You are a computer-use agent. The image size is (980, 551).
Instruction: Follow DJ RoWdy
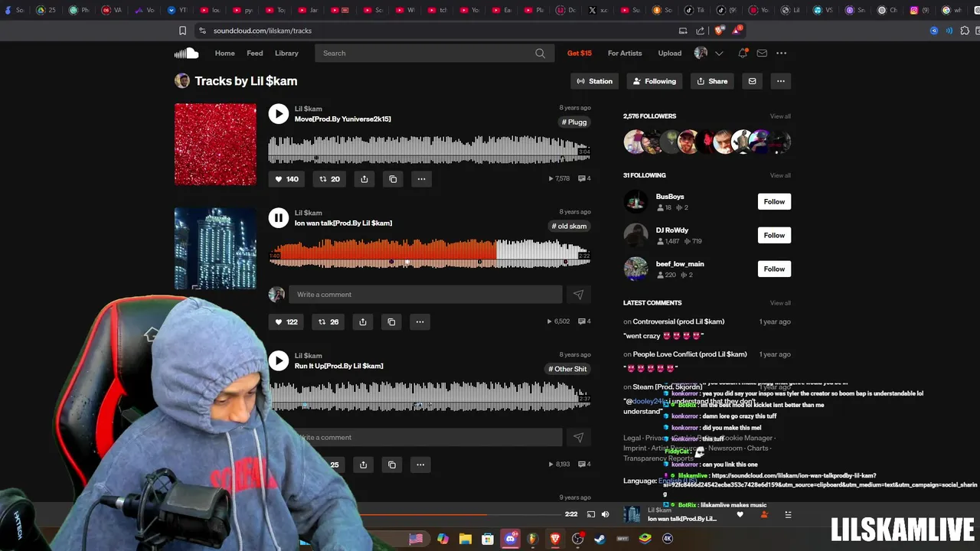point(774,235)
